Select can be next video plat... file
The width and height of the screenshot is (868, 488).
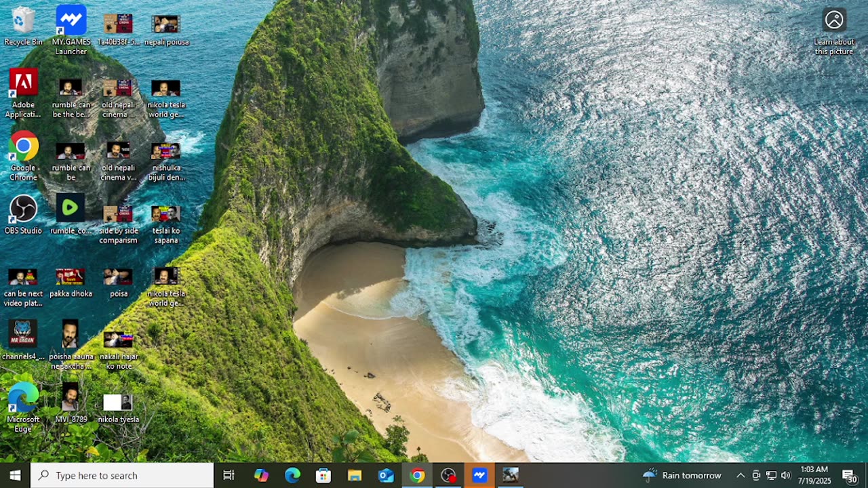coord(23,287)
